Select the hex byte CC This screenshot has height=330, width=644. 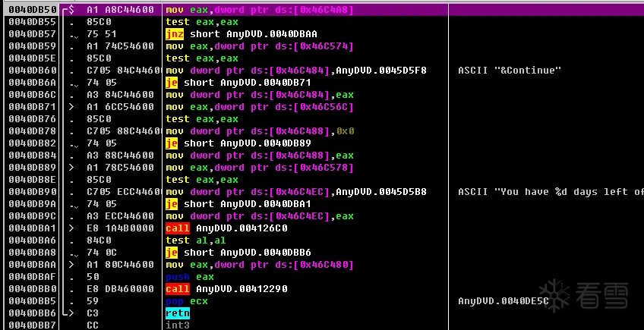[93, 325]
